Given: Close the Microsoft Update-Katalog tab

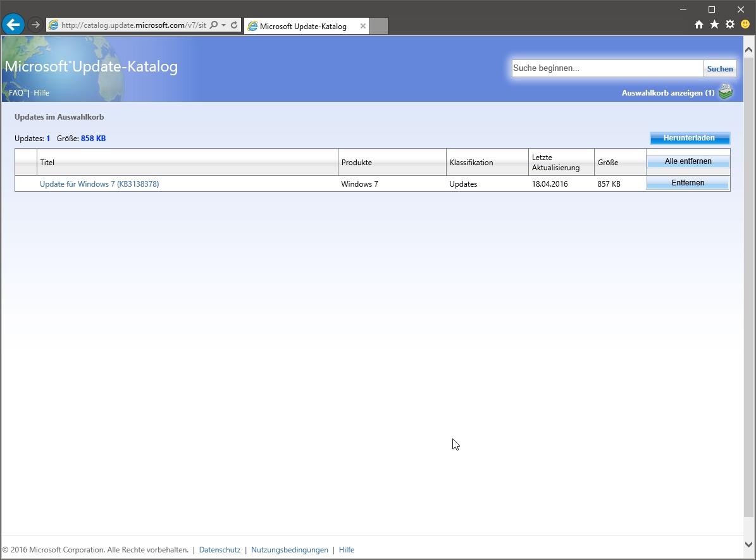Looking at the screenshot, I should point(363,26).
